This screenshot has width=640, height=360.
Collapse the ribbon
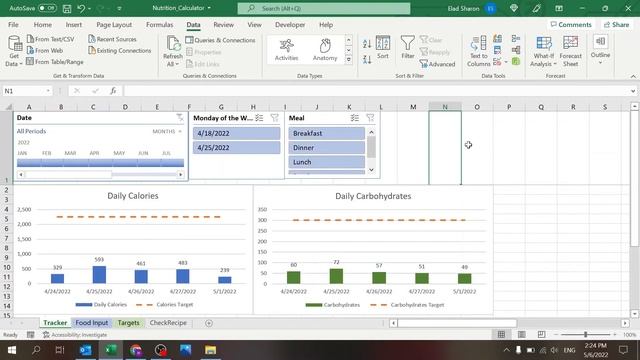(x=633, y=76)
